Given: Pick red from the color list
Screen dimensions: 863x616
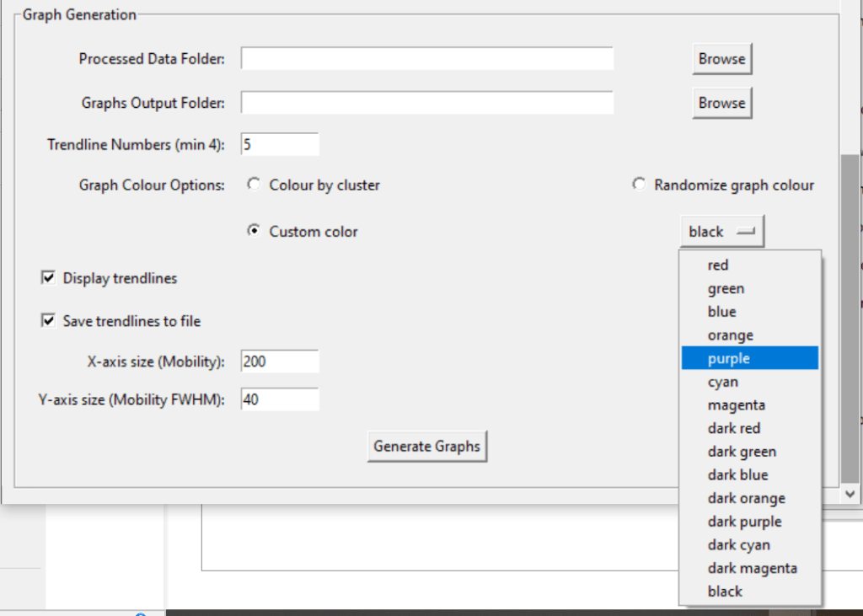Looking at the screenshot, I should [x=718, y=265].
